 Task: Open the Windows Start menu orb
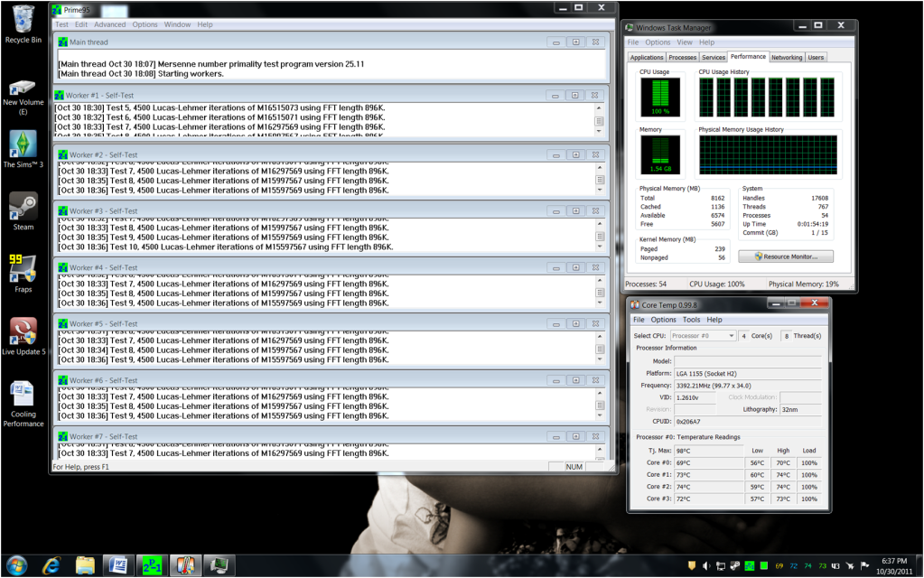click(16, 565)
